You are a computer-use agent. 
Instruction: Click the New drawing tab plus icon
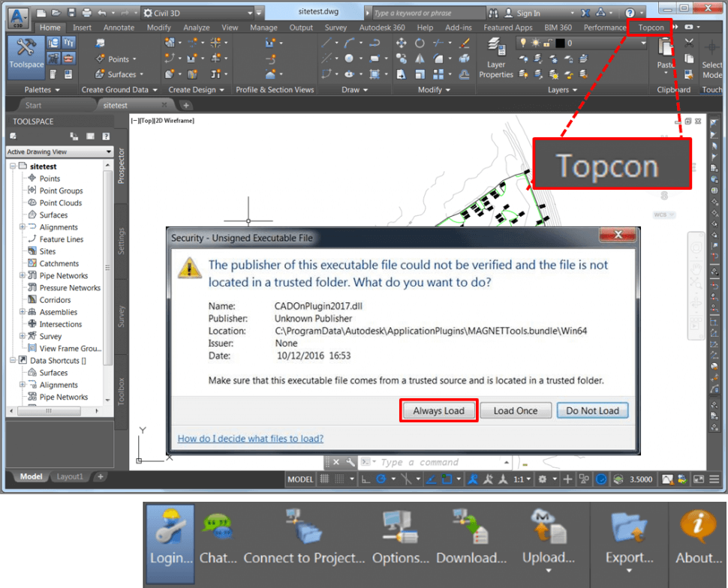185,105
